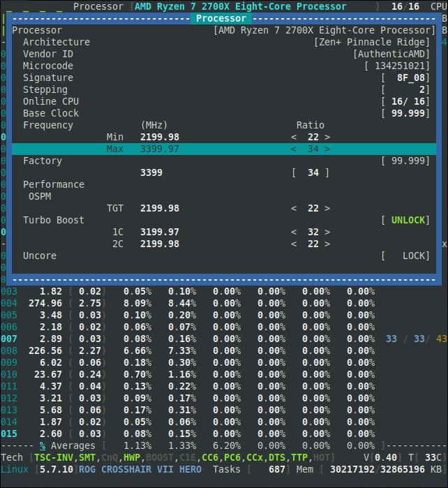The height and width of the screenshot is (488, 448).
Task: Select the 7.33% value on CPU 008
Action: pyautogui.click(x=182, y=351)
